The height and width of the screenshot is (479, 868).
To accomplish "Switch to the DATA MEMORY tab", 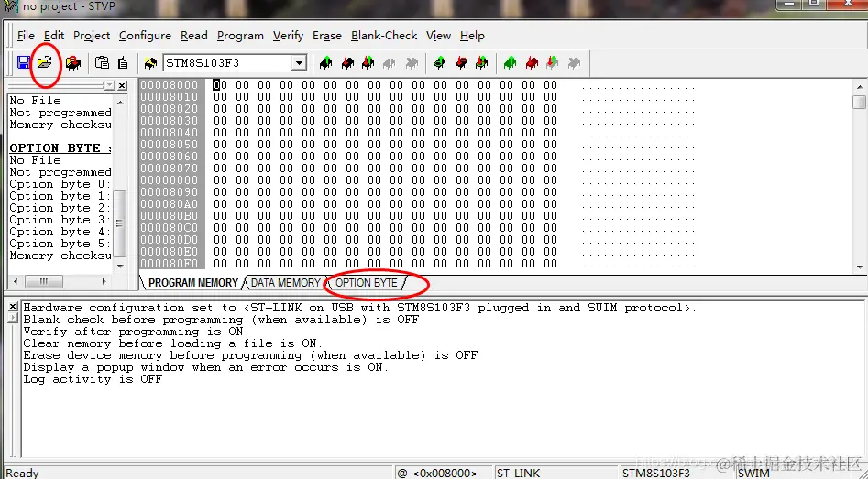I will 285,283.
